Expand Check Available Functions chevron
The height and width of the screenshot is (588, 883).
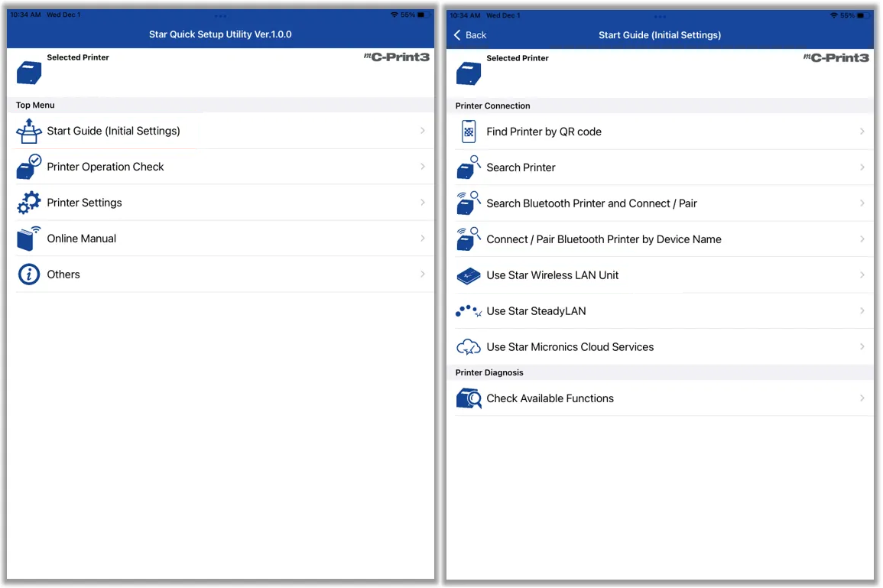862,398
